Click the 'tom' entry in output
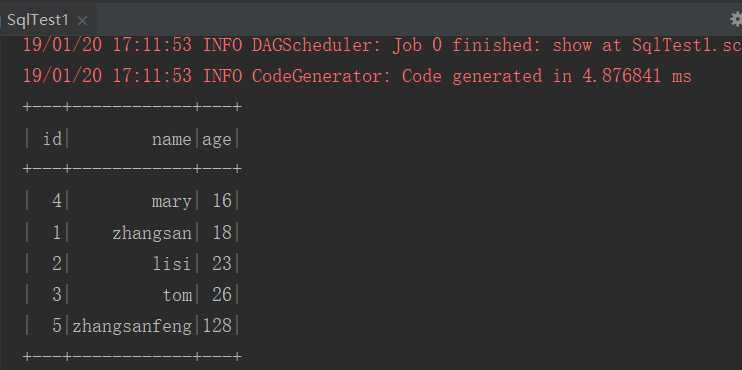 177,295
